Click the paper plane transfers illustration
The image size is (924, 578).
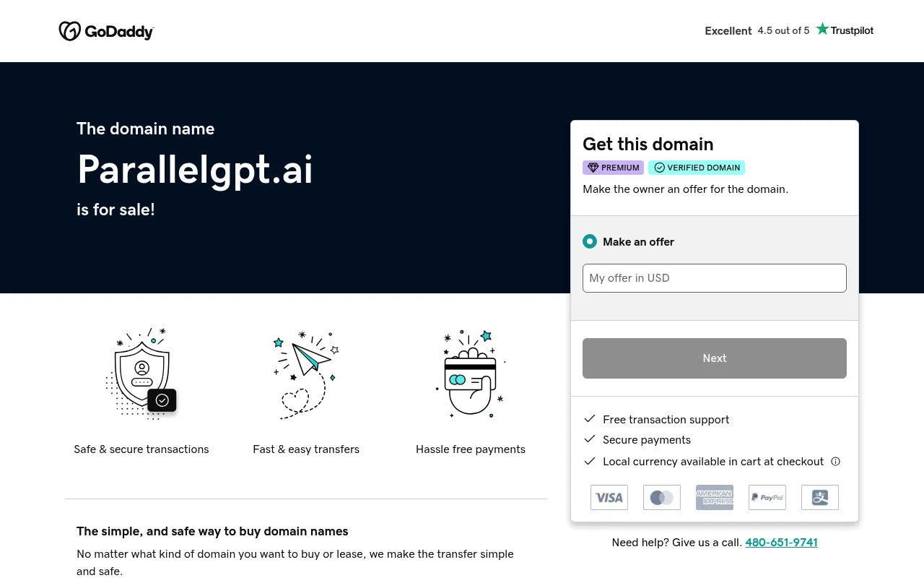[306, 374]
